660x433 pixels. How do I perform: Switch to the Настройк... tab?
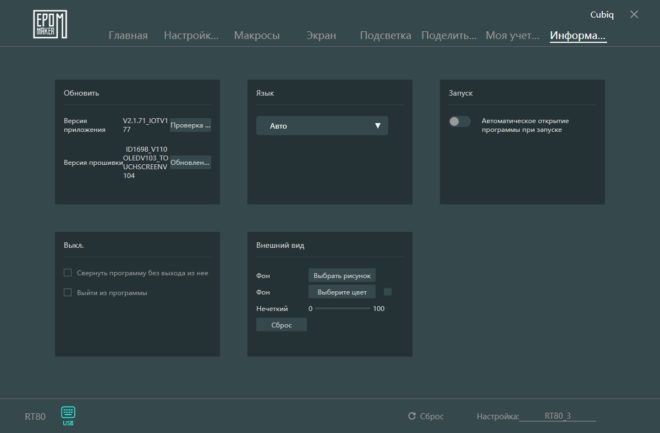(x=191, y=35)
